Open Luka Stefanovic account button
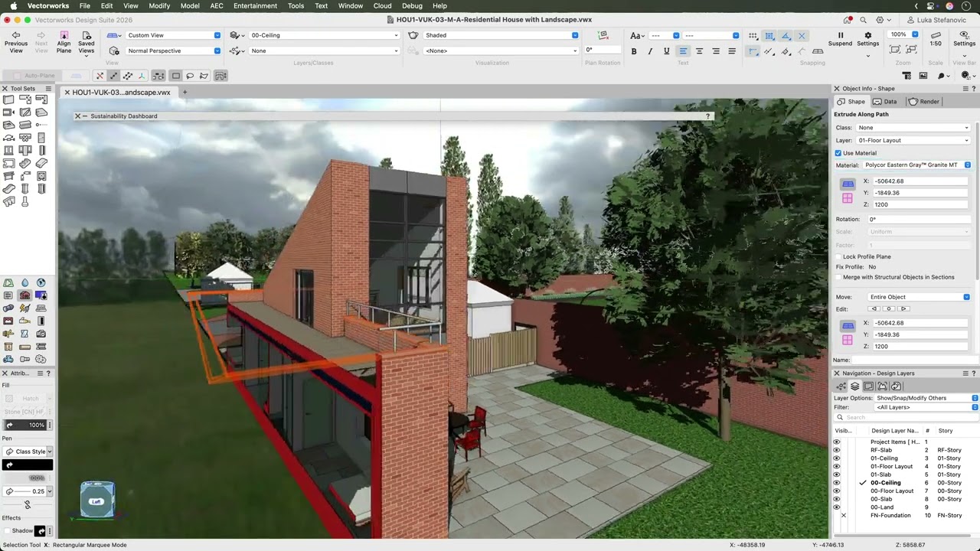This screenshot has height=551, width=980. click(x=936, y=20)
